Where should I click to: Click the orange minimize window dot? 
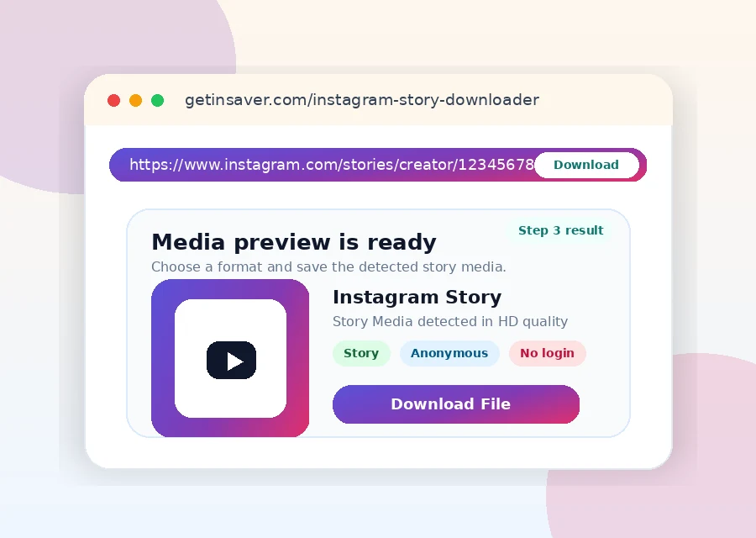(135, 100)
